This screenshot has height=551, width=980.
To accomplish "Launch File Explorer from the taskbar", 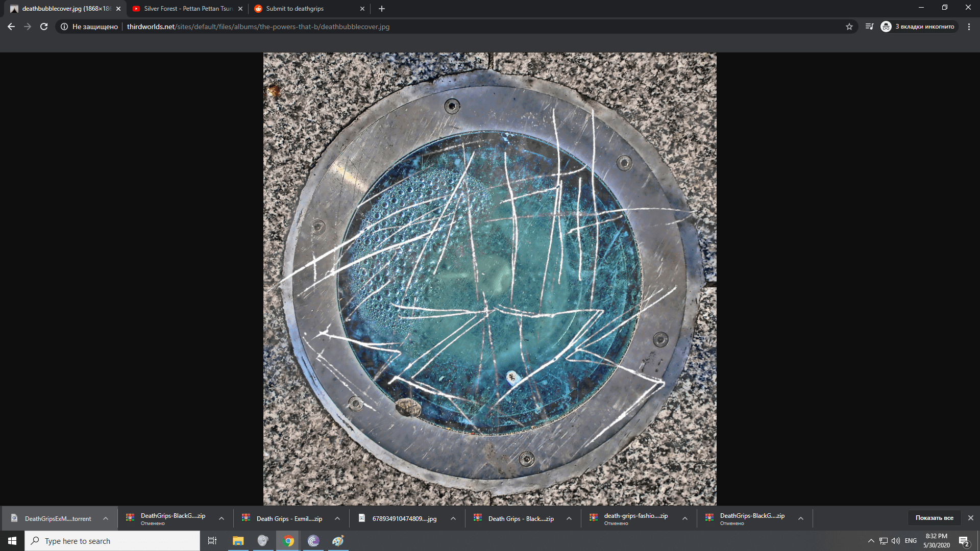I will [238, 540].
